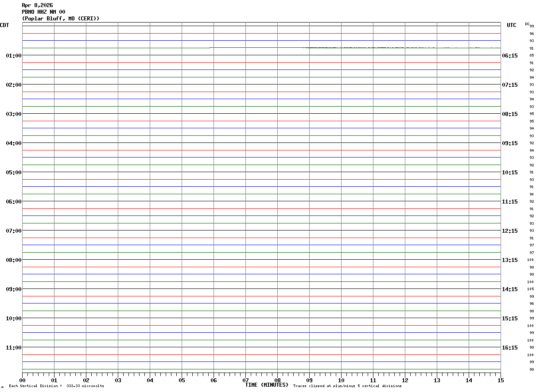Select the 07:00 CDT time label
Image resolution: width=536 pixels, height=392 pixels.
pyautogui.click(x=14, y=231)
